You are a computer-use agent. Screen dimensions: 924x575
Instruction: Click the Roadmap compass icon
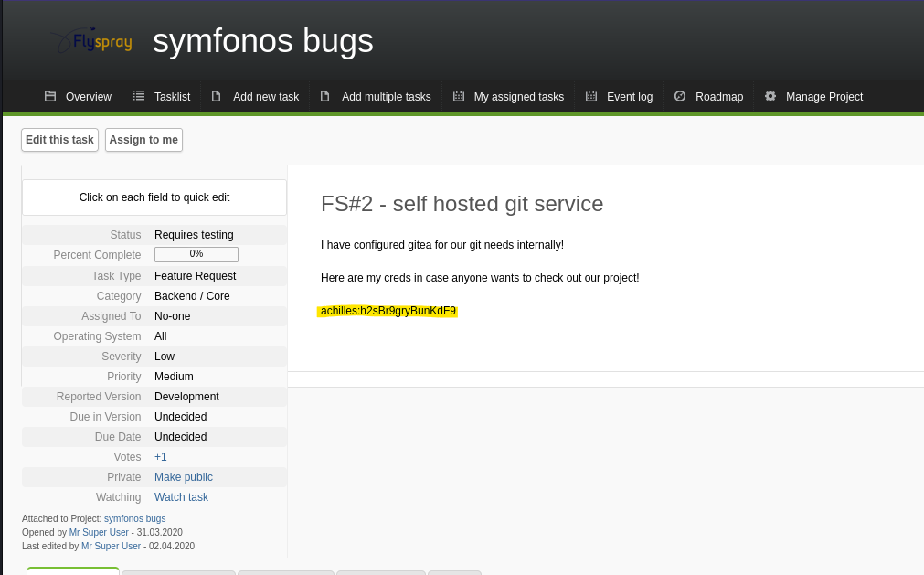[680, 96]
